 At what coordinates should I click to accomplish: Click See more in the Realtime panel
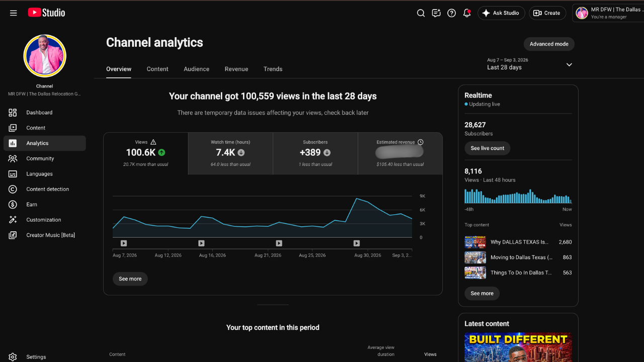(x=482, y=293)
